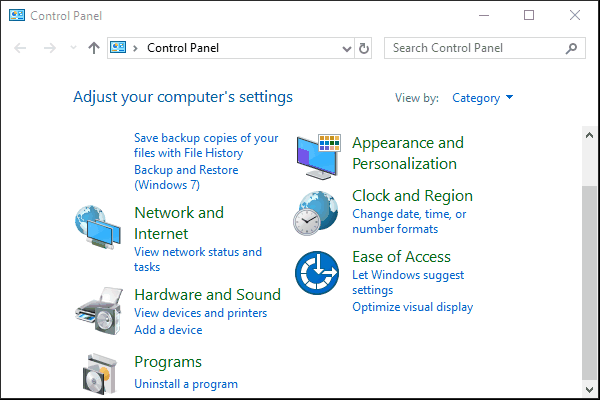Expand the address bar history dropdown

[x=346, y=48]
